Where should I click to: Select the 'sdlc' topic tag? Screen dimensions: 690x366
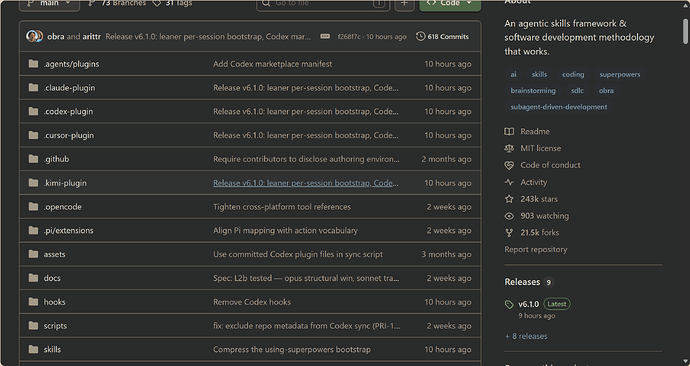point(577,91)
